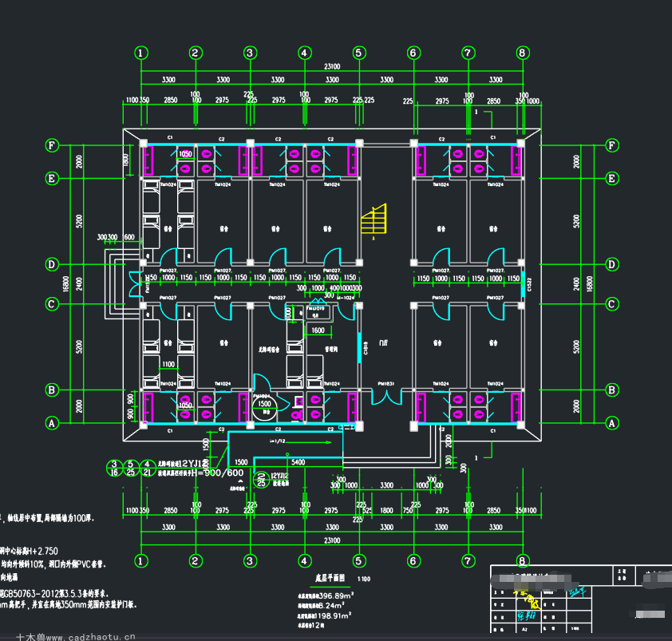Pick axis bubble F on the left side
Screen dimensions: 672x641
(x=52, y=145)
